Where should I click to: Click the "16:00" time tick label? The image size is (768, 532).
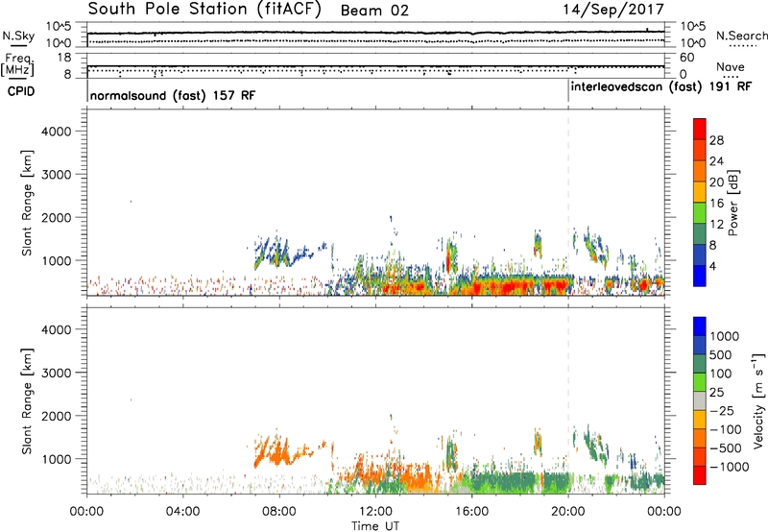click(x=472, y=512)
